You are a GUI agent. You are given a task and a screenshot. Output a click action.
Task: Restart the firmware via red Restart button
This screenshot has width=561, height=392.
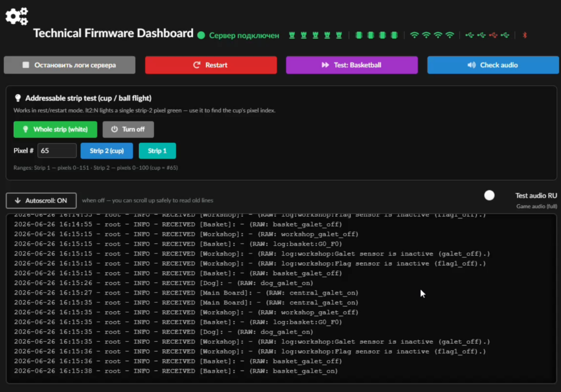coord(211,65)
